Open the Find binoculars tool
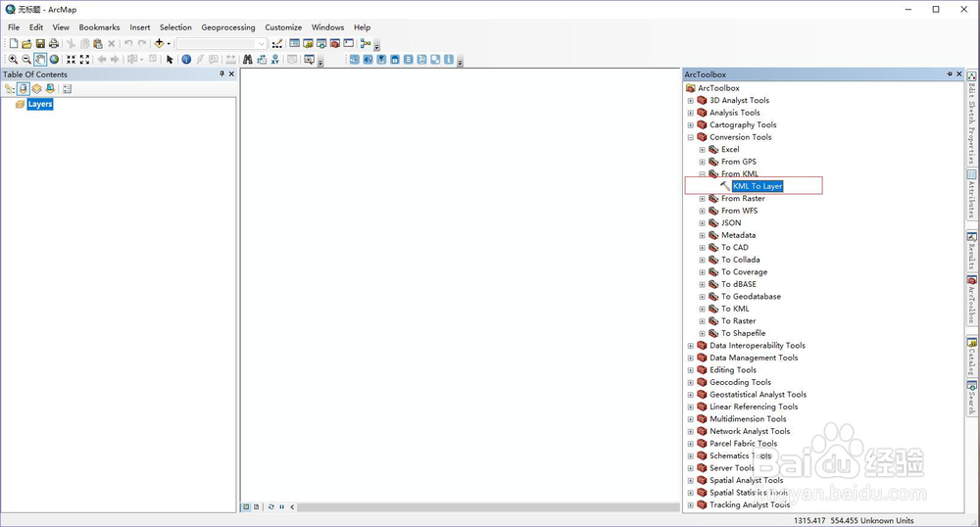The width and height of the screenshot is (980, 527). coord(248,60)
